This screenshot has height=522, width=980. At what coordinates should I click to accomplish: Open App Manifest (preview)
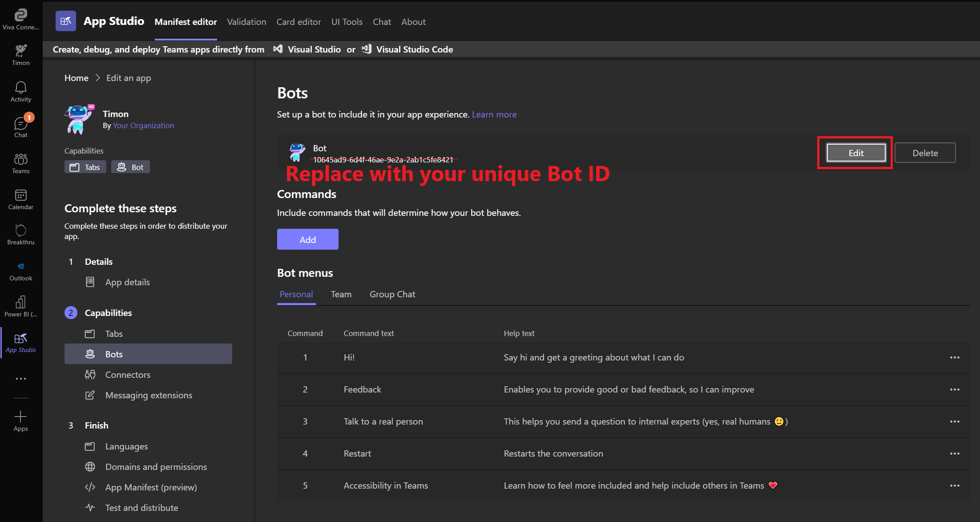click(x=151, y=487)
